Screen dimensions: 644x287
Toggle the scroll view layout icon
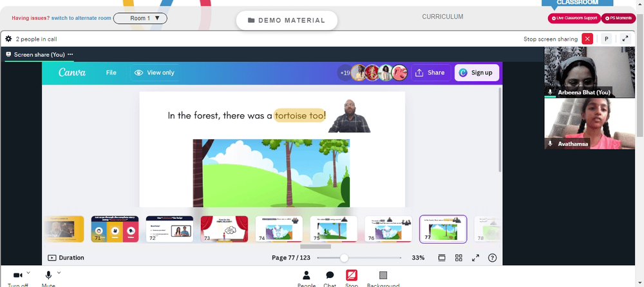(442, 258)
